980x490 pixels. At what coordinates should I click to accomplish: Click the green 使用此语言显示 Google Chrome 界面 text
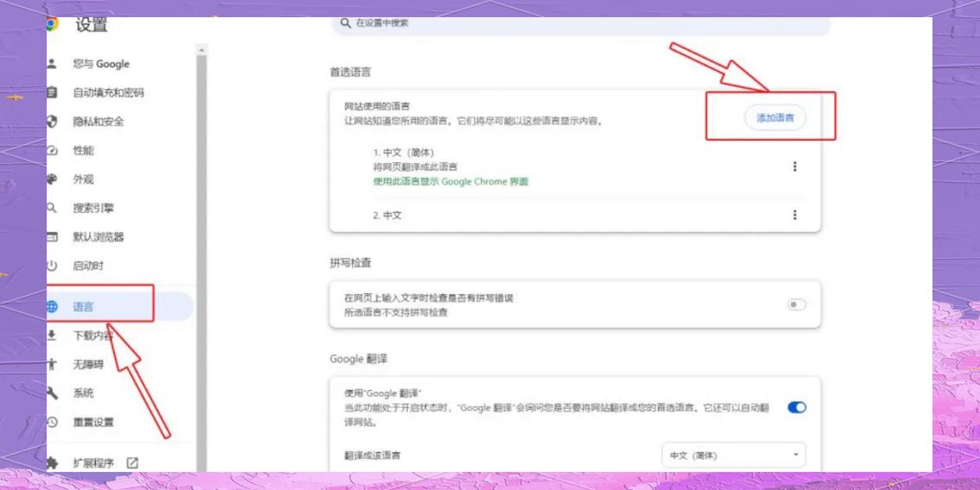point(451,182)
